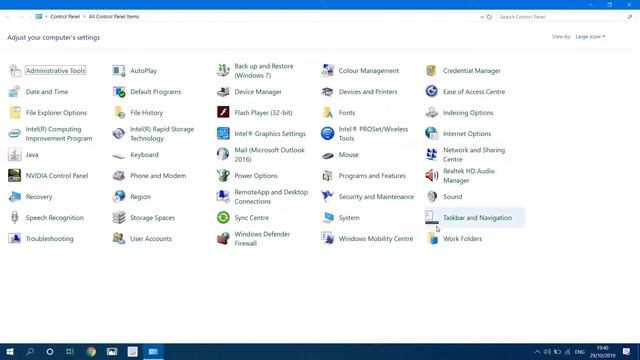Open Windows Defender Firewall icon
Screen dimensions: 640x360
click(223, 238)
